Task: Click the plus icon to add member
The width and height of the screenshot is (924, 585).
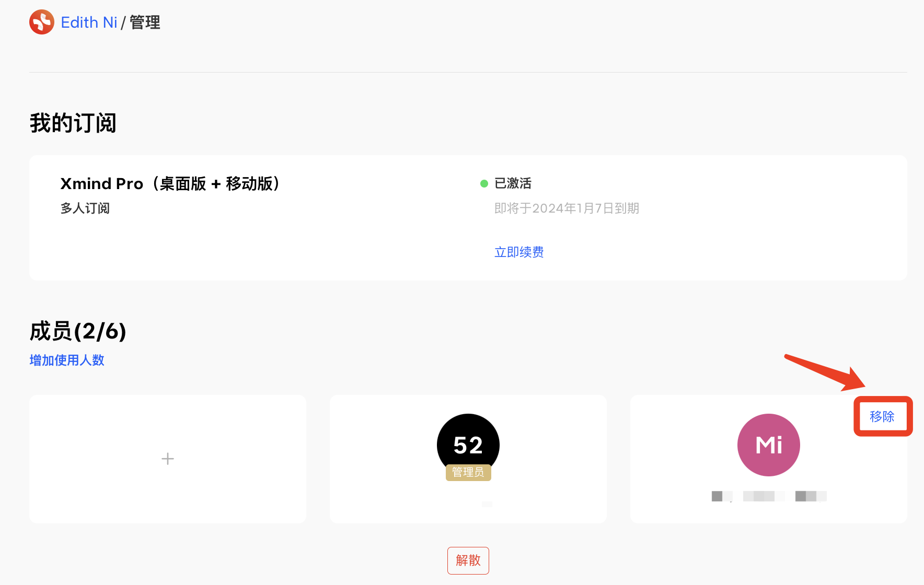Action: 168,459
